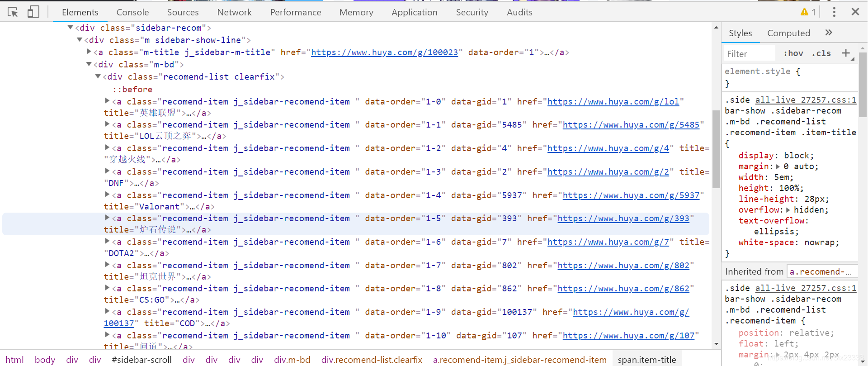This screenshot has height=366, width=868.
Task: Select the ::before pseudo-element row
Action: [x=132, y=90]
